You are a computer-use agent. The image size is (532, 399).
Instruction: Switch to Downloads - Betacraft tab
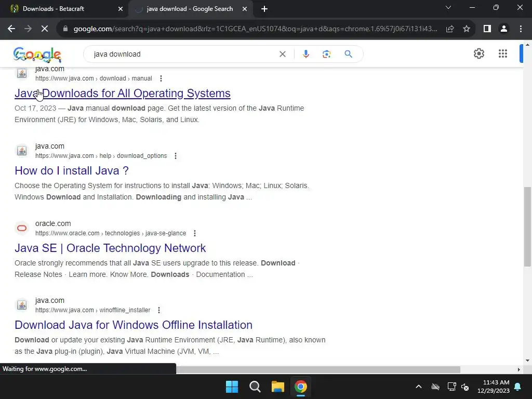54,9
